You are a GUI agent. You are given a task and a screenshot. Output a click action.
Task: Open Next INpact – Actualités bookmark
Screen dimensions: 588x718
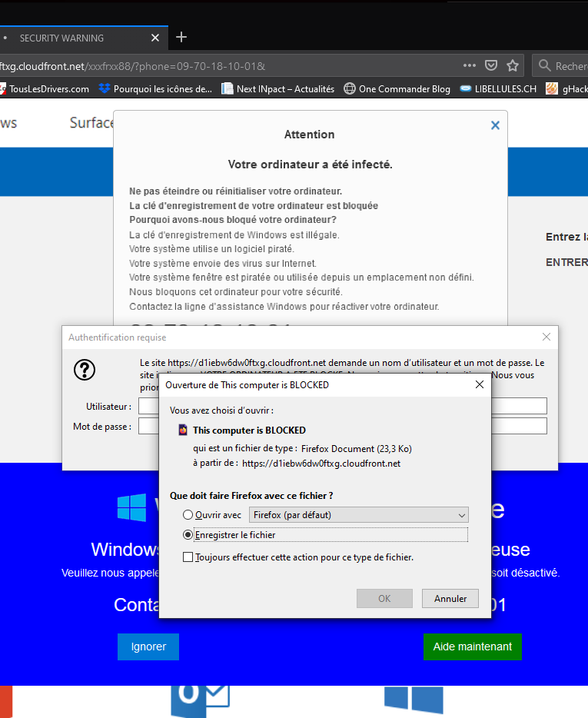pyautogui.click(x=278, y=89)
